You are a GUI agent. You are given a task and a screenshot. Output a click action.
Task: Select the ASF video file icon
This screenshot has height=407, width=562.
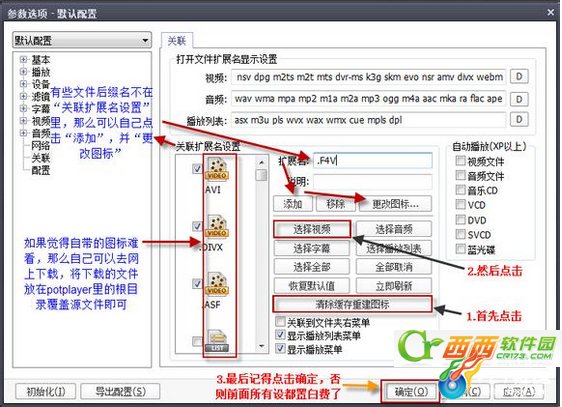coord(217,284)
